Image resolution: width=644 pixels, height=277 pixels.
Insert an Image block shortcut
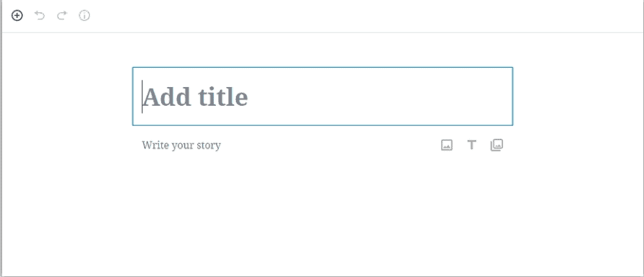click(x=447, y=145)
